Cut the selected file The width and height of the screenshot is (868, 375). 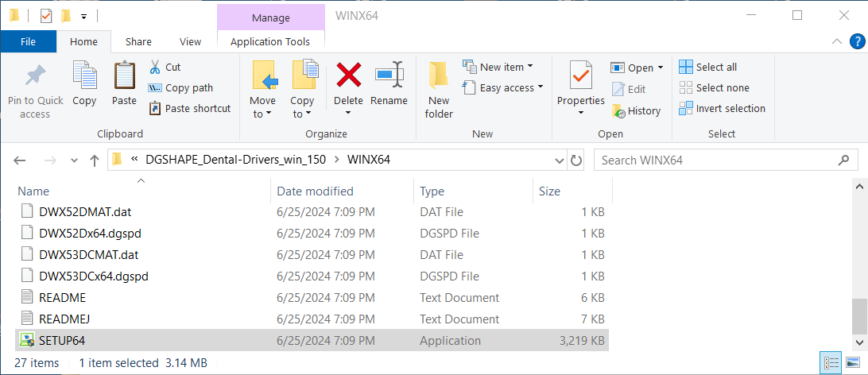(x=165, y=67)
